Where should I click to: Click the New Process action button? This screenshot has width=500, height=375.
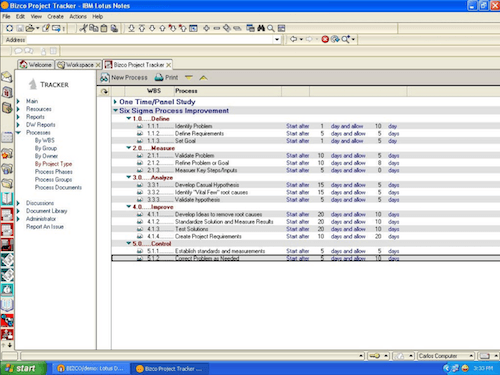point(124,78)
